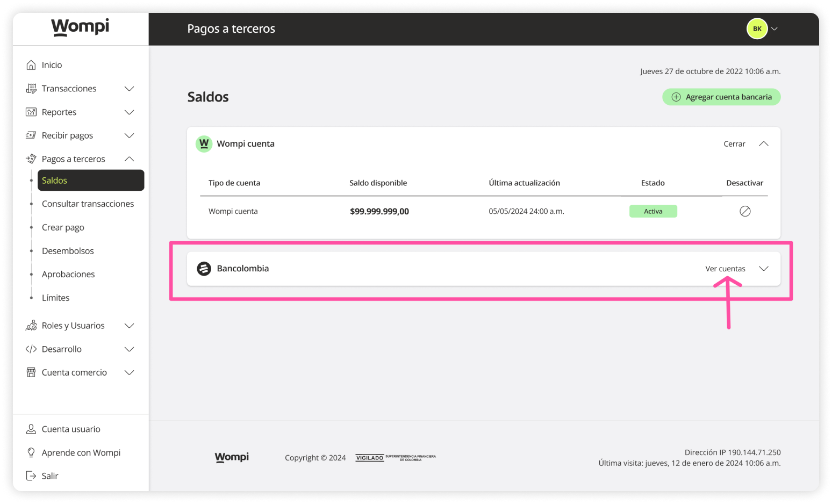Select Crear pago in sidebar
Viewport: 832px width, 504px height.
[63, 228]
